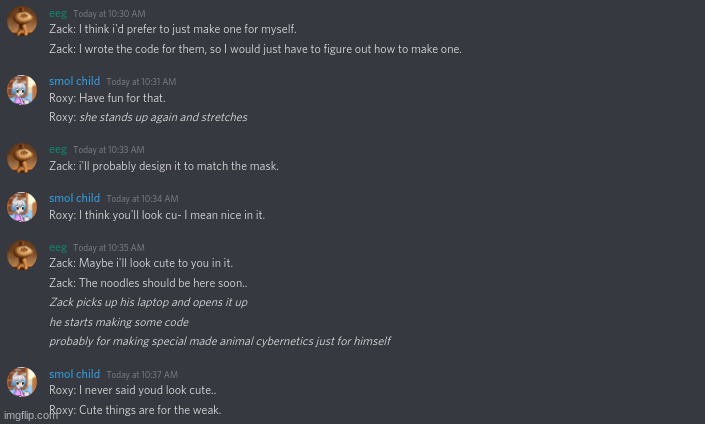This screenshot has height=424, width=705.
Task: Click the eeg username at 10:33 AM
Action: point(58,149)
